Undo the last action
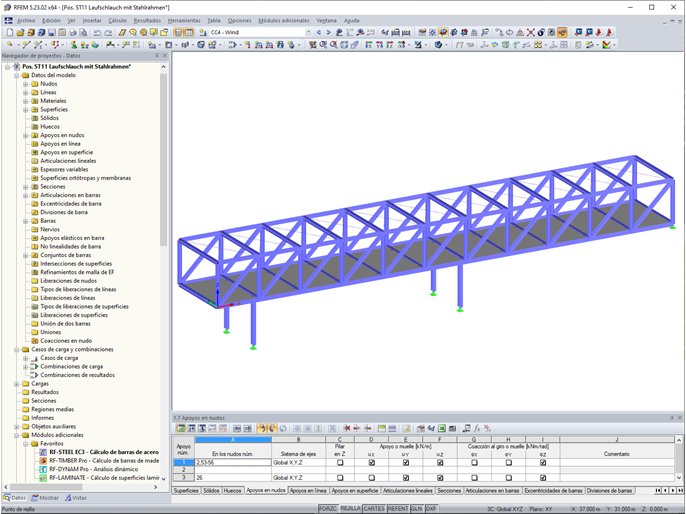 (x=97, y=32)
